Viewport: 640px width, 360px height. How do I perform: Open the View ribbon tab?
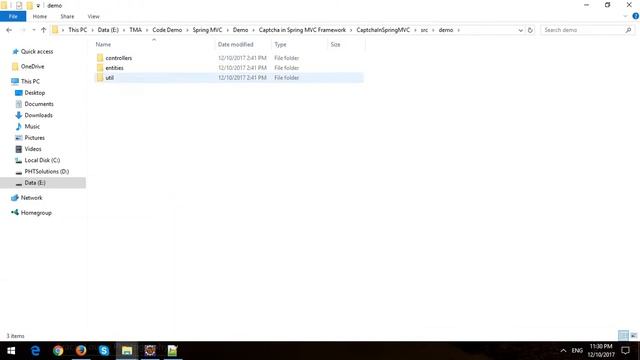93,16
